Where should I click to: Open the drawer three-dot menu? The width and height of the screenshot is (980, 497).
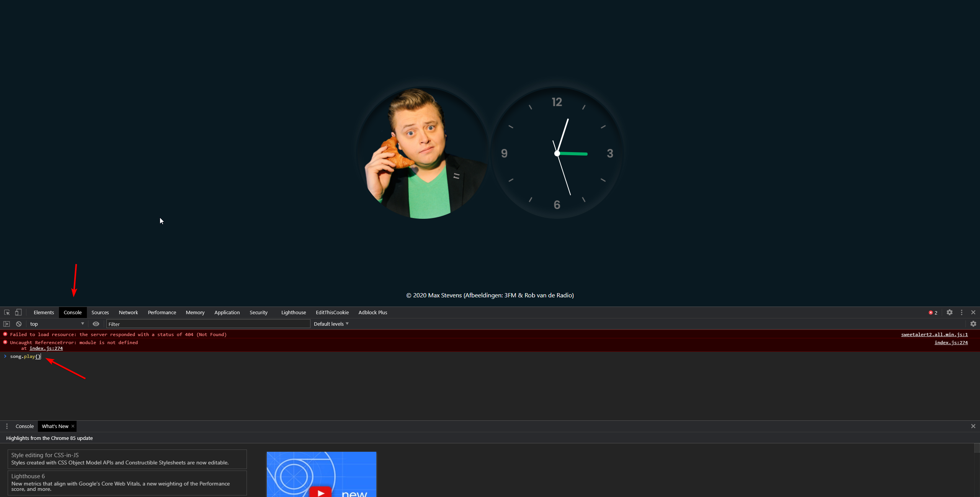click(x=7, y=426)
